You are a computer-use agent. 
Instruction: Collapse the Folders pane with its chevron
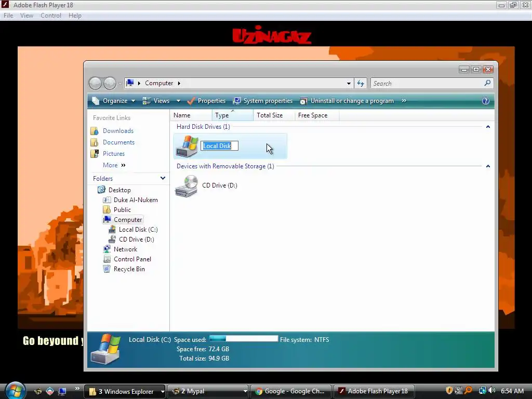coord(163,179)
